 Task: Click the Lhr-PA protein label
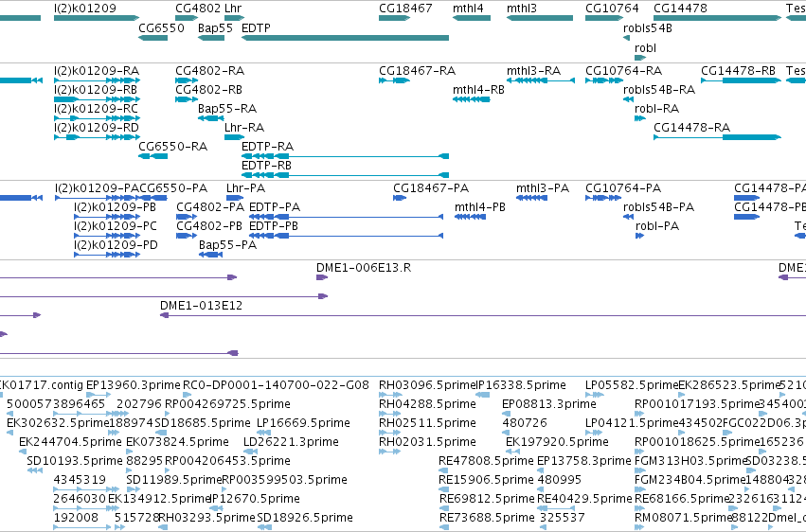pyautogui.click(x=245, y=188)
